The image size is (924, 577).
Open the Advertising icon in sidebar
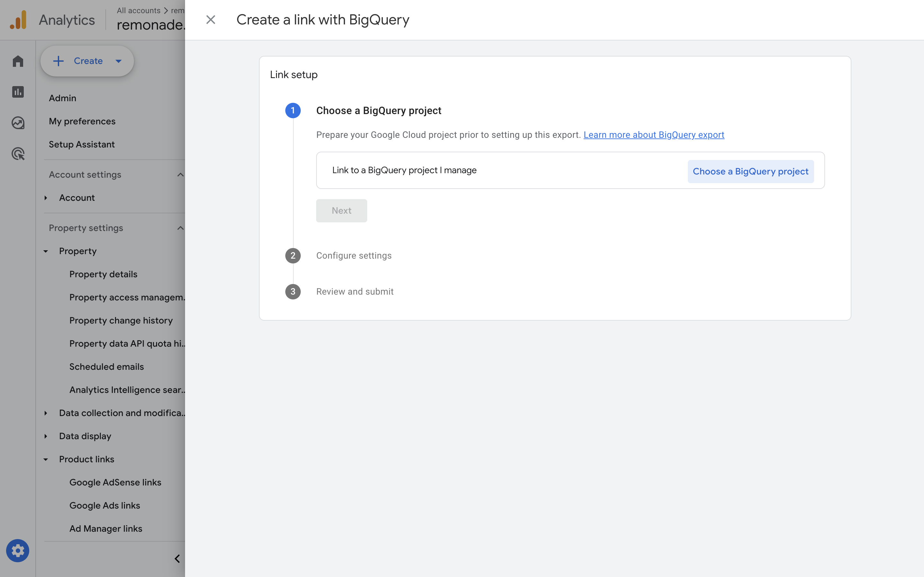pos(18,154)
